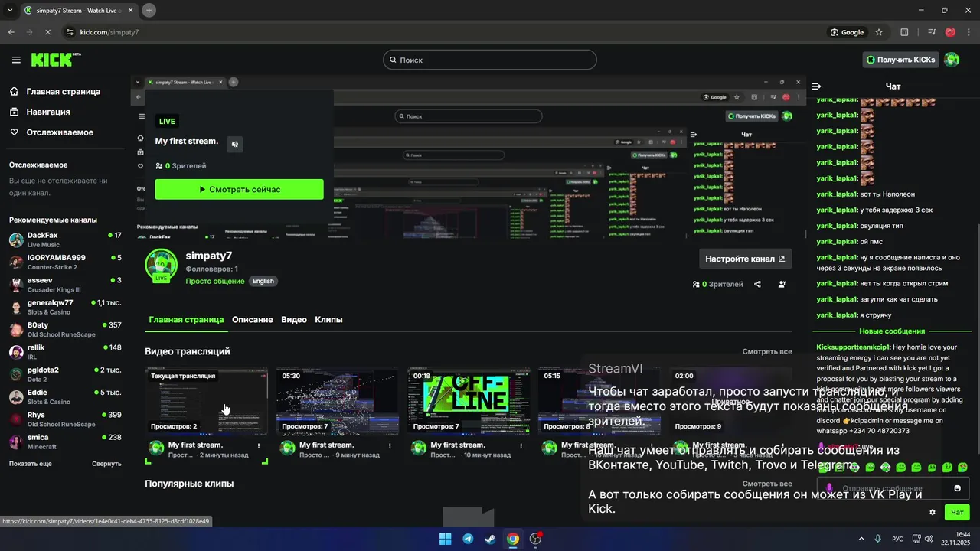The width and height of the screenshot is (980, 551).
Task: Open options menu for video posted 2 минуты назад
Action: click(x=259, y=445)
